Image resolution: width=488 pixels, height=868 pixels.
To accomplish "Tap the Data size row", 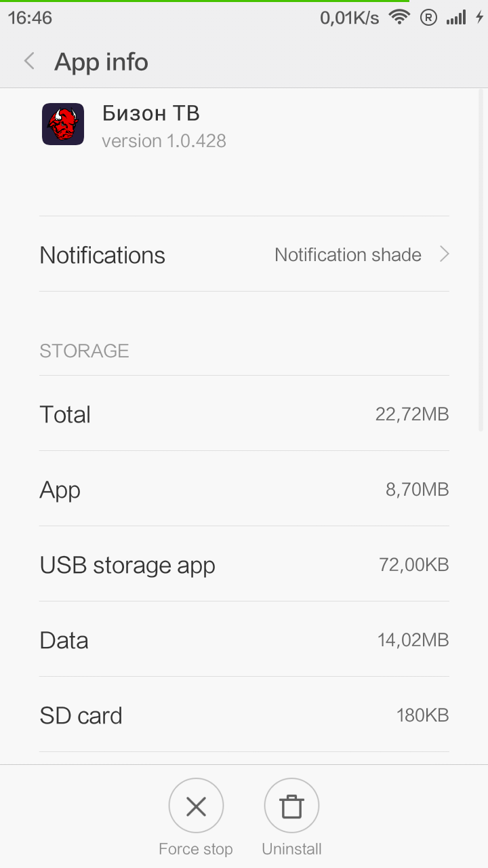I will [x=244, y=640].
